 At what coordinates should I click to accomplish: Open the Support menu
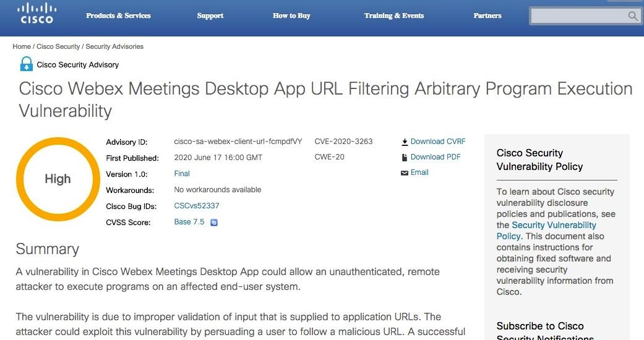point(210,15)
